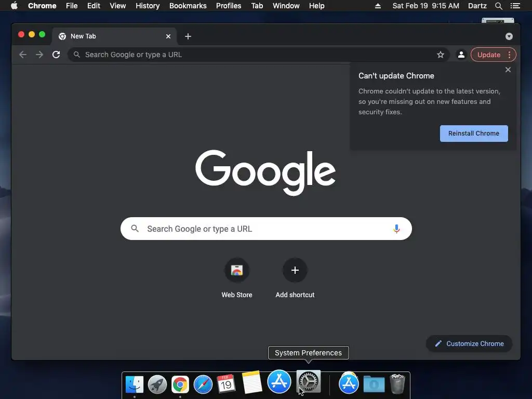The height and width of the screenshot is (399, 532).
Task: Open the File menu
Action: click(72, 6)
